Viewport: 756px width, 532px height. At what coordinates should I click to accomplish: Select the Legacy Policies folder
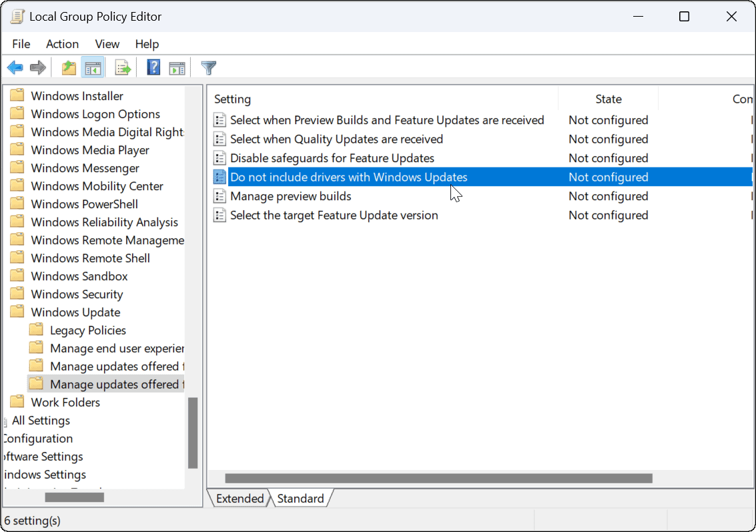87,330
